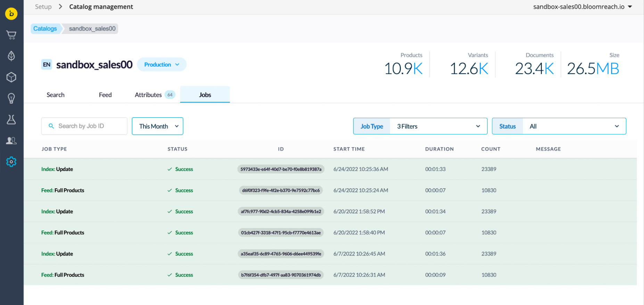Switch to the Feed tab

[105, 95]
